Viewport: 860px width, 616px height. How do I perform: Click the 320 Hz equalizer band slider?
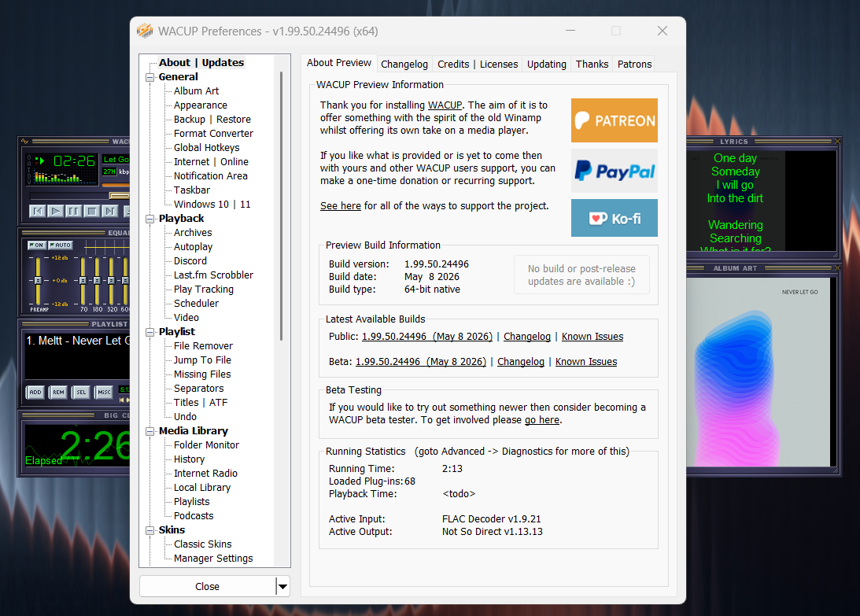[x=112, y=280]
